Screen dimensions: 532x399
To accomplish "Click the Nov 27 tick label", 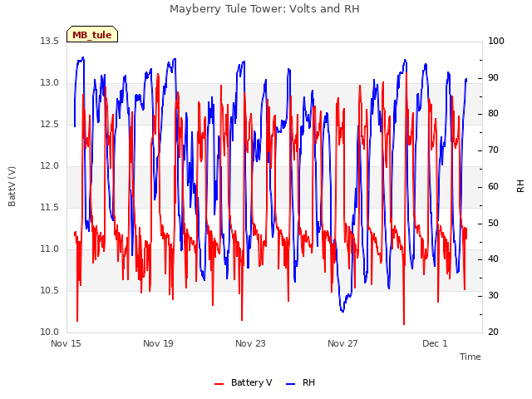I will [x=342, y=343].
